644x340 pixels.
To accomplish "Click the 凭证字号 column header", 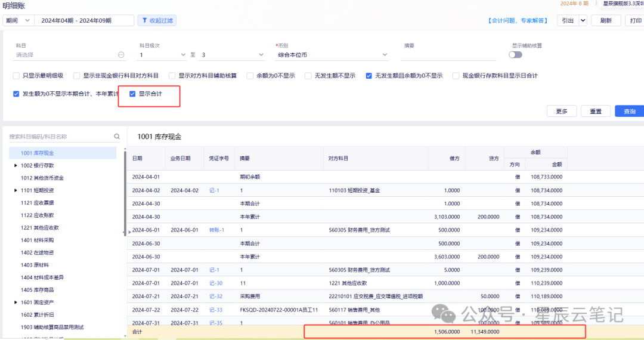I will [219, 158].
